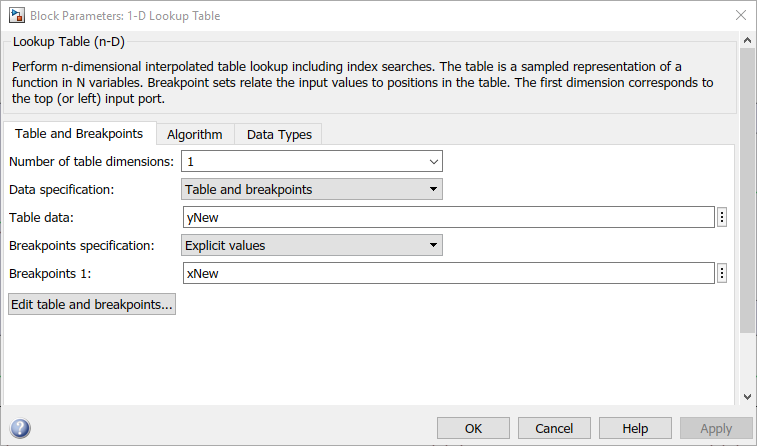
Task: Open the three-dot menu beside Table data
Action: 722,217
